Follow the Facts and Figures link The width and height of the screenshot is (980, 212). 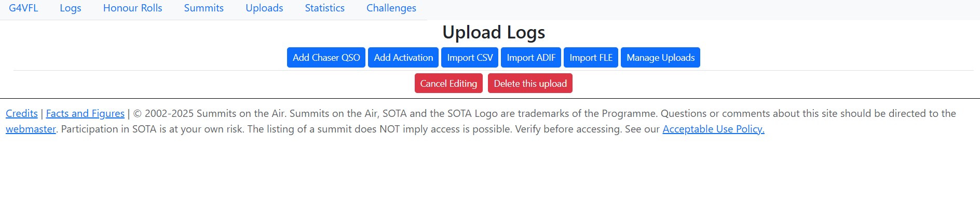point(85,113)
